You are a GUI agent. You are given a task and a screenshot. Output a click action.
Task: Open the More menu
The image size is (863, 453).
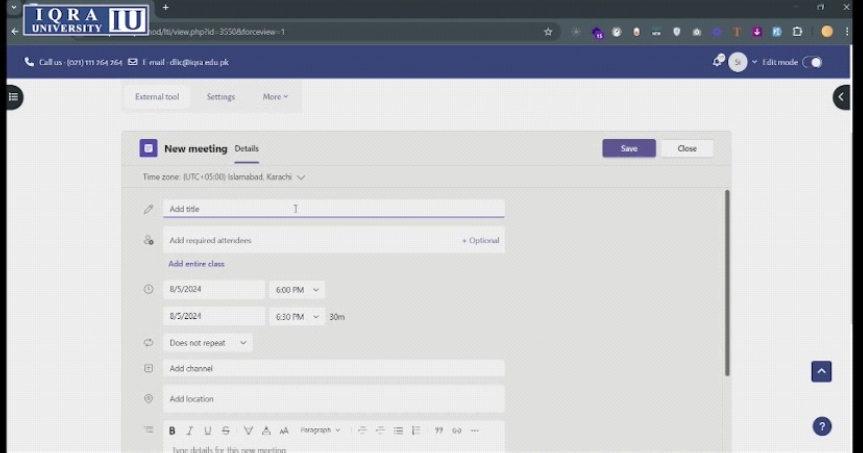[x=275, y=97]
